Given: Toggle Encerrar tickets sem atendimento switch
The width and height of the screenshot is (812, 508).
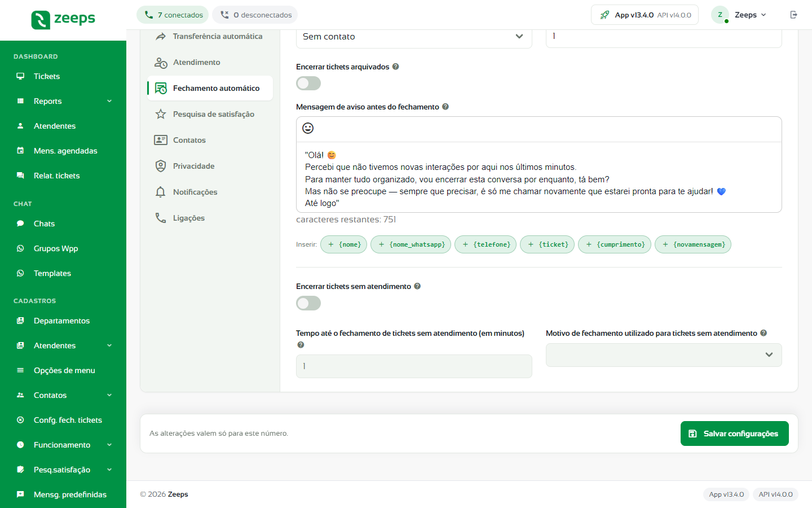Looking at the screenshot, I should click(x=308, y=303).
